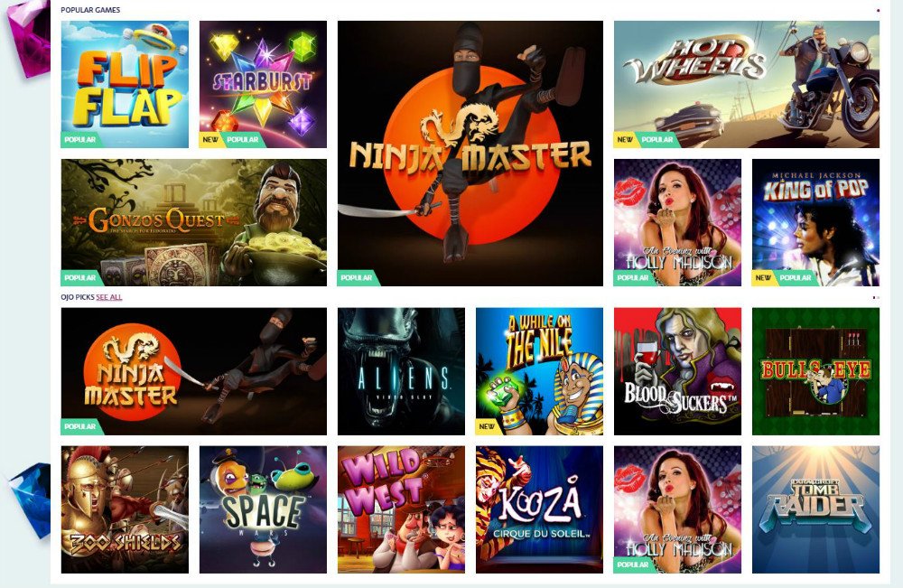Click the See All link

(109, 297)
